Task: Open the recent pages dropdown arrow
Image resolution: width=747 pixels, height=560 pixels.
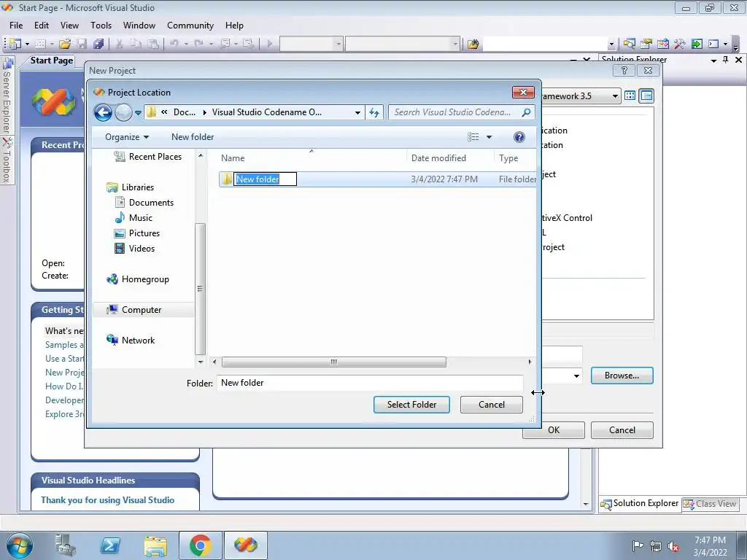Action: (x=138, y=113)
